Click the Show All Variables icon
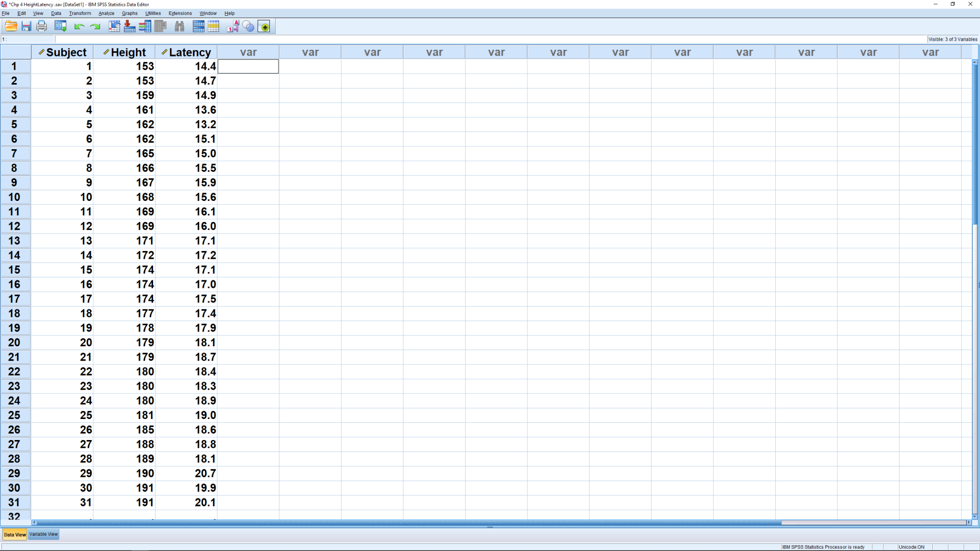 tap(264, 26)
